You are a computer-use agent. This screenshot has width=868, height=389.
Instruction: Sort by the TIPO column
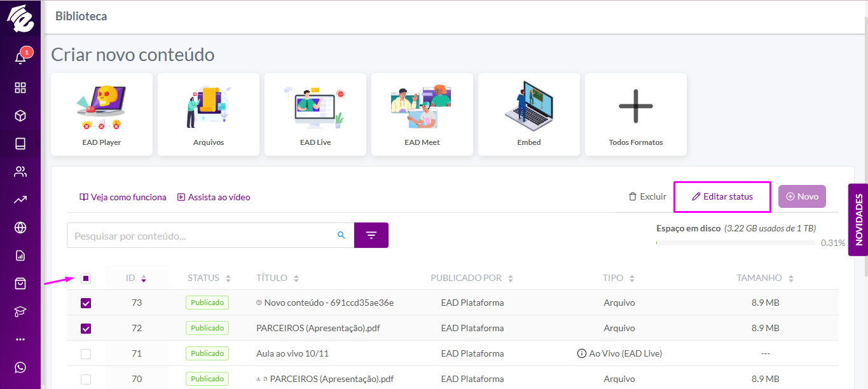click(x=619, y=278)
